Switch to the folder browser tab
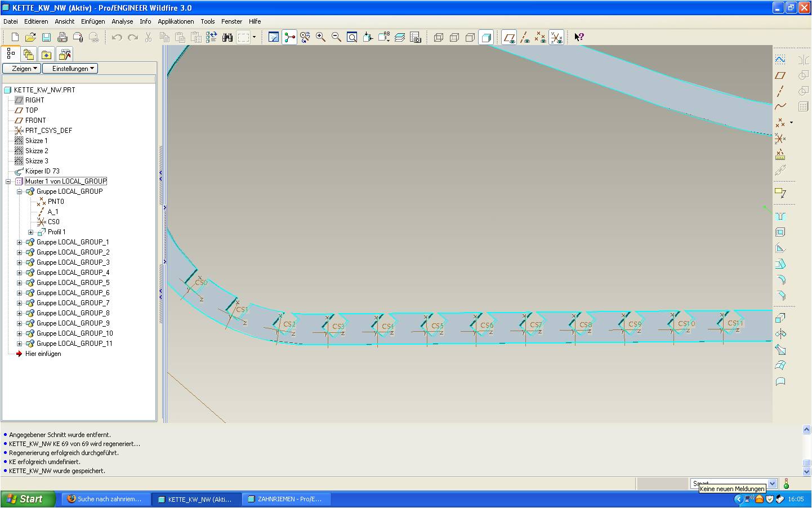Viewport: 812px width, 508px height. tap(29, 55)
